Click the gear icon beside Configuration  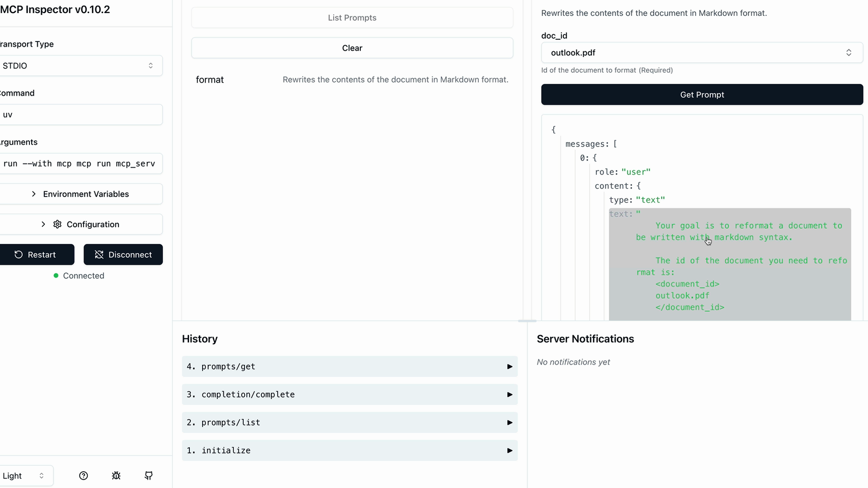(x=57, y=224)
